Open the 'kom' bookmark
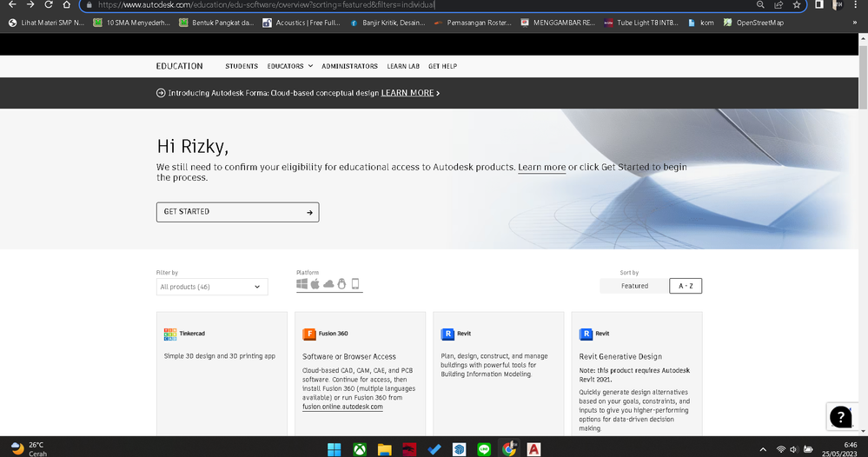Viewport: 868px width, 457px height. 701,23
